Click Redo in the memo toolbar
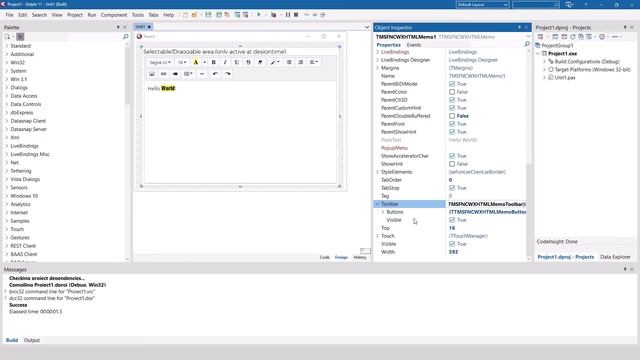 228,74
